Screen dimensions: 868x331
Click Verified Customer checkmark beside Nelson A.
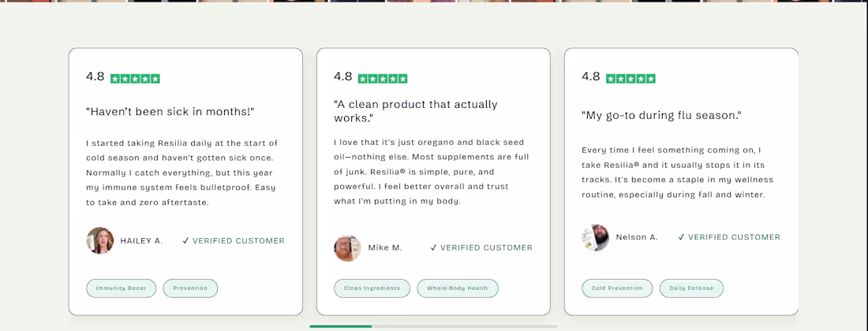682,237
